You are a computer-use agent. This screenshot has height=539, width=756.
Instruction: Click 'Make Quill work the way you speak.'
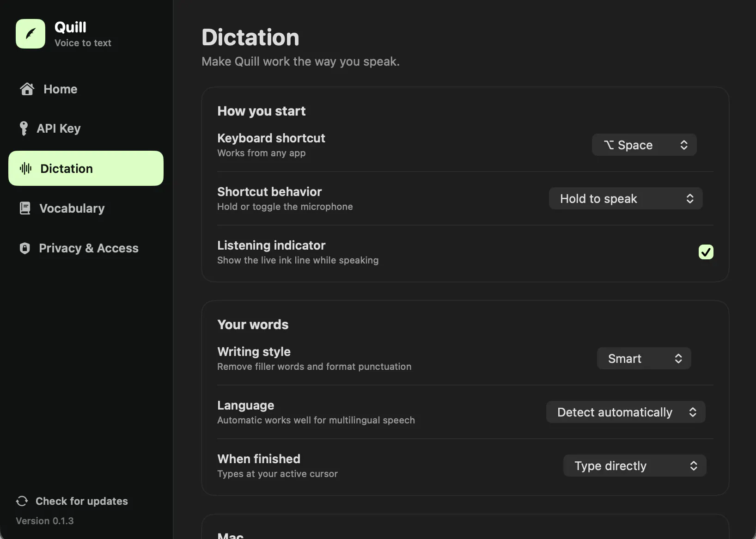pyautogui.click(x=300, y=61)
